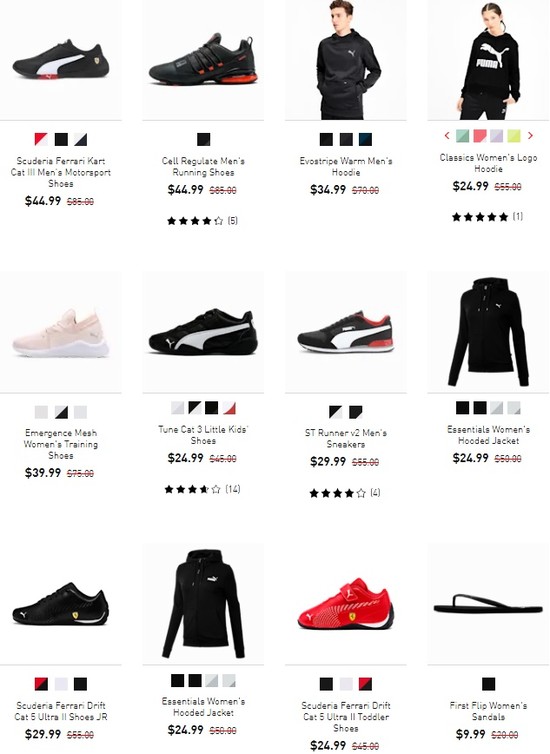Image resolution: width=550 pixels, height=754 pixels.
Task: Open First Flip Women's Sandals title link
Action: point(488,711)
